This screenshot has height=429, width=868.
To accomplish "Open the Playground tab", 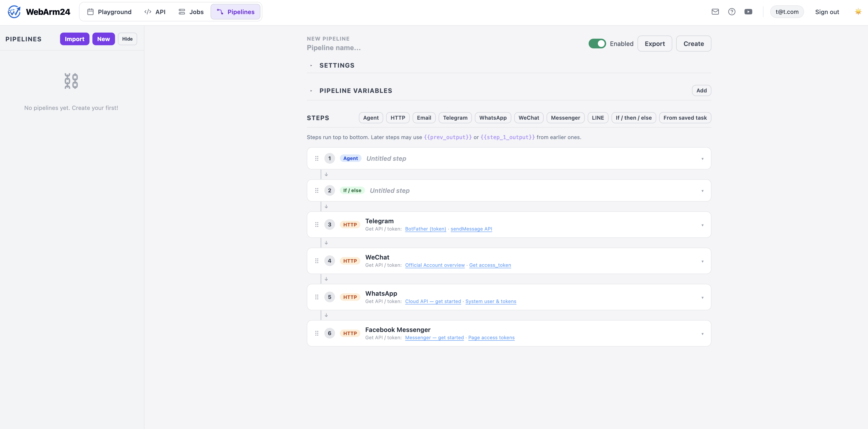I will tap(109, 12).
